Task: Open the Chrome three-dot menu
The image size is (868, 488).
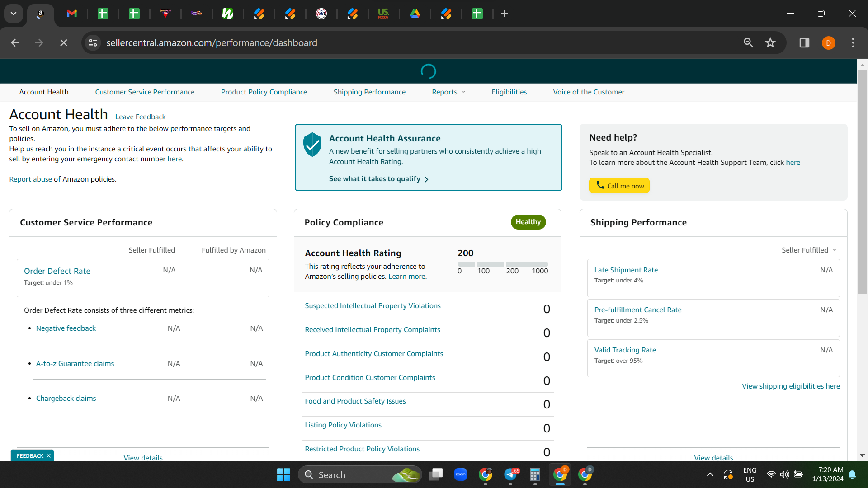Action: coord(853,42)
